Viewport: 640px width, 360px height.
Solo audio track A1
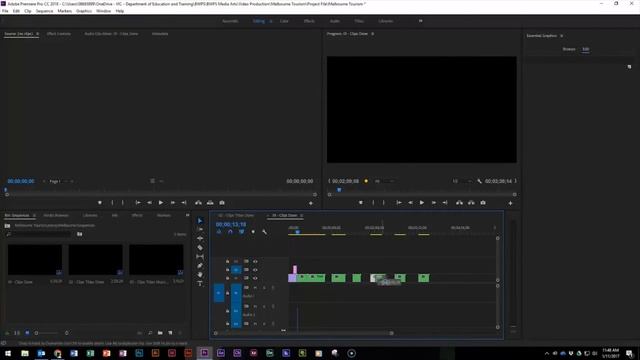click(264, 288)
